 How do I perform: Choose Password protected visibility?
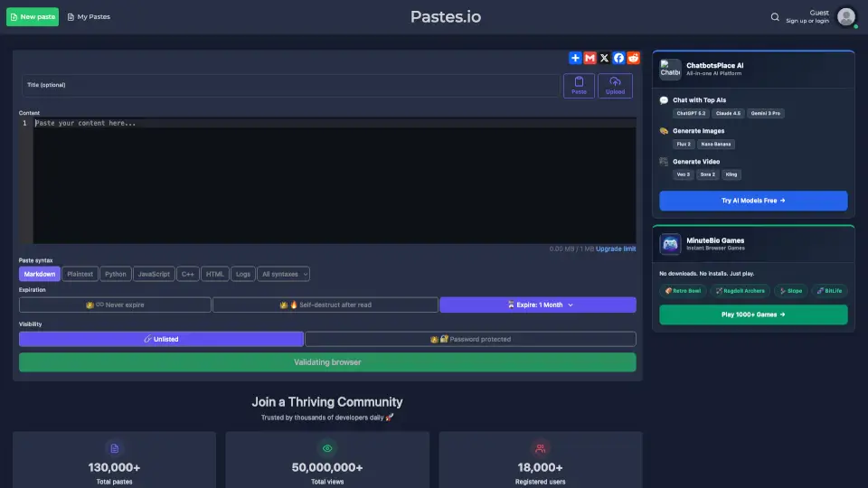click(x=470, y=340)
